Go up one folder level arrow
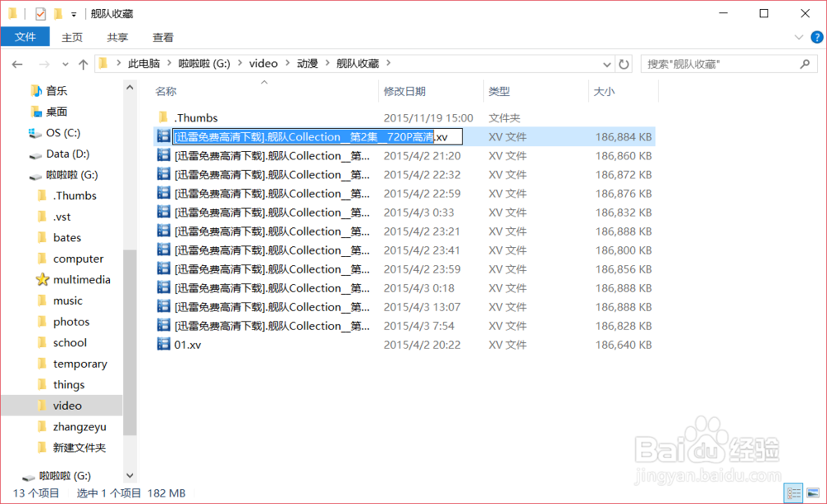 pos(83,64)
